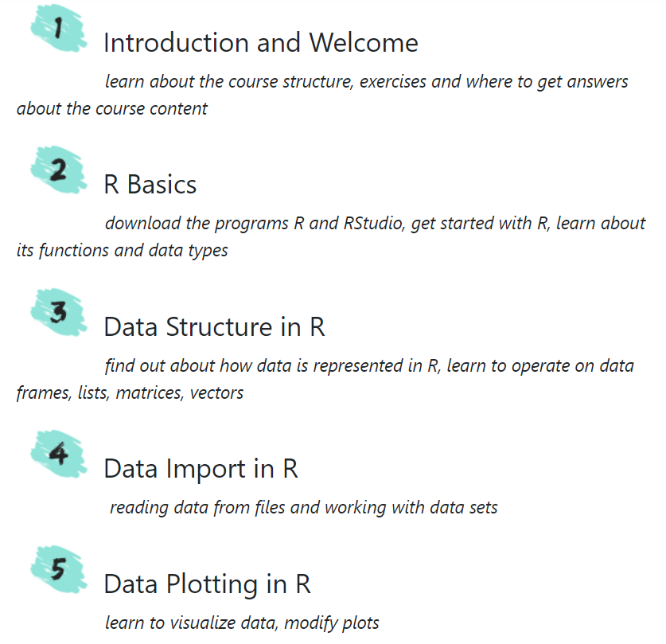This screenshot has width=666, height=644.
Task: Click the number 4 brush-stroke icon
Action: (x=58, y=453)
